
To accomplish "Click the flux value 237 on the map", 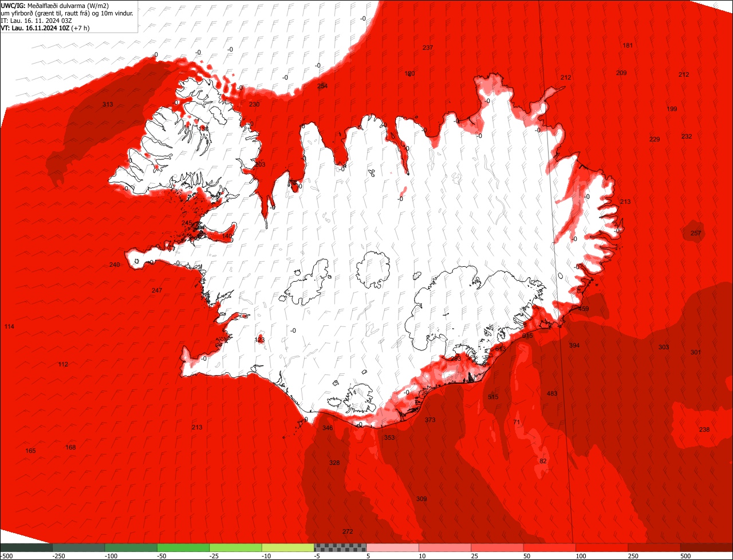I will (x=428, y=48).
